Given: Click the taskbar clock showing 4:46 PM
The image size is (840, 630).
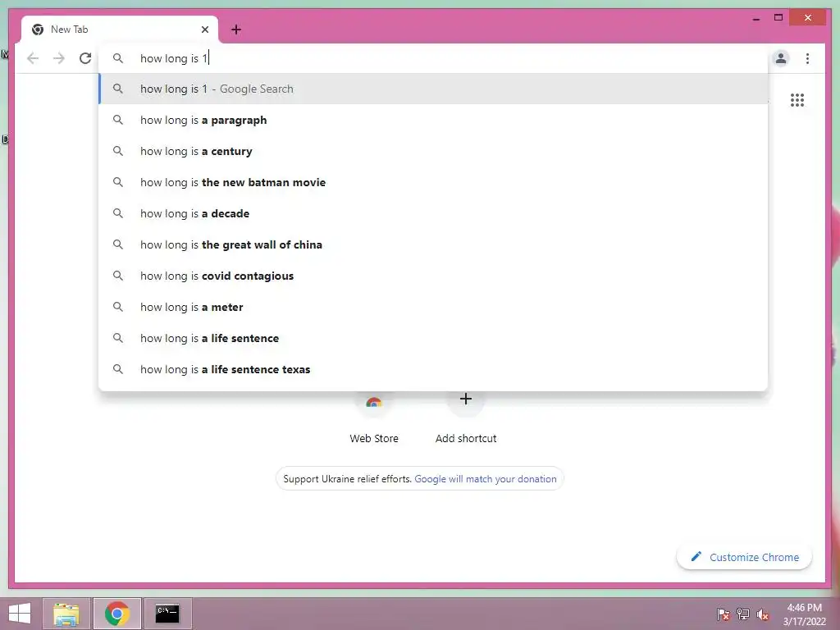Looking at the screenshot, I should (x=804, y=608).
